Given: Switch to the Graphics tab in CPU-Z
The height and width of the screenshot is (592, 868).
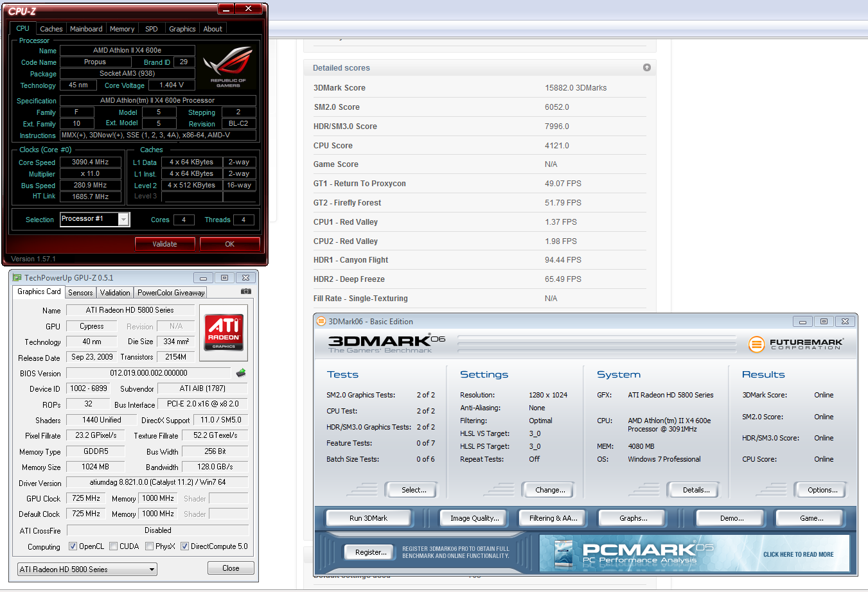Looking at the screenshot, I should click(x=182, y=29).
